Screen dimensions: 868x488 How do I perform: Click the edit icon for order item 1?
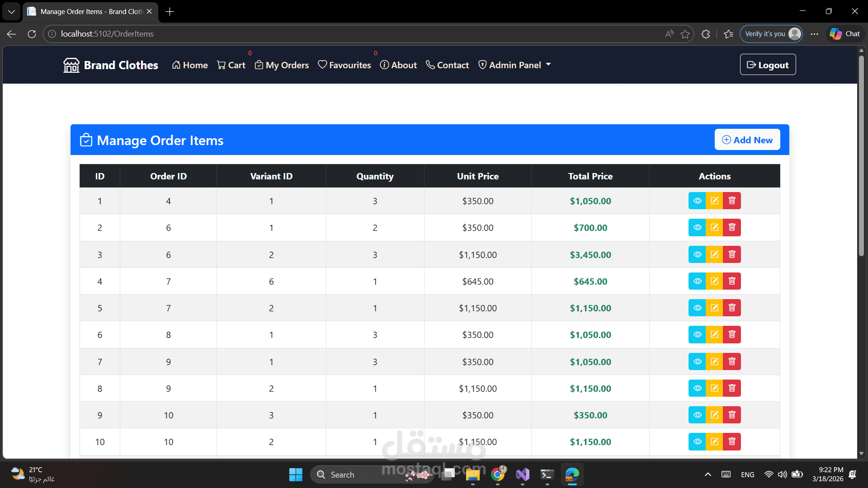tap(714, 201)
